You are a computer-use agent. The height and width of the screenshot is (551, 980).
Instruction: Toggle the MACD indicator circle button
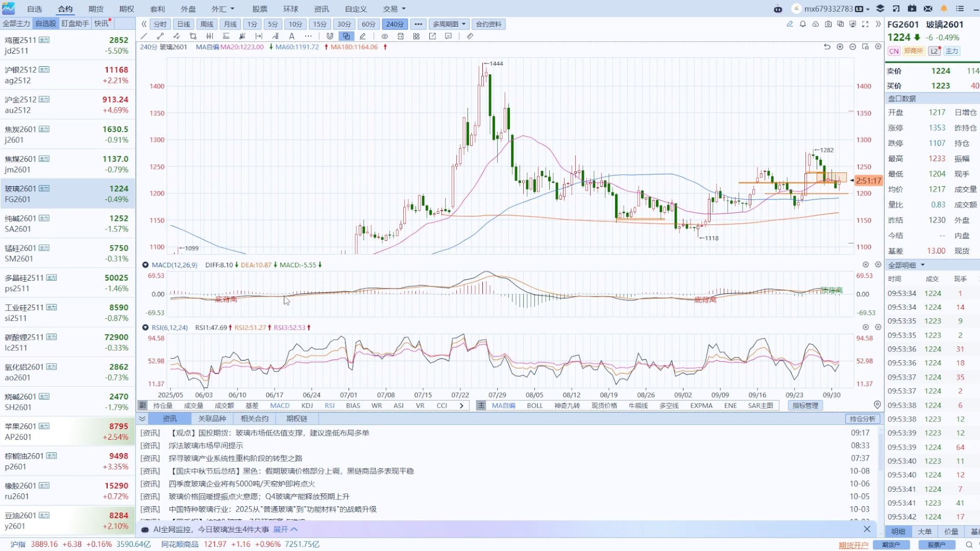point(145,265)
